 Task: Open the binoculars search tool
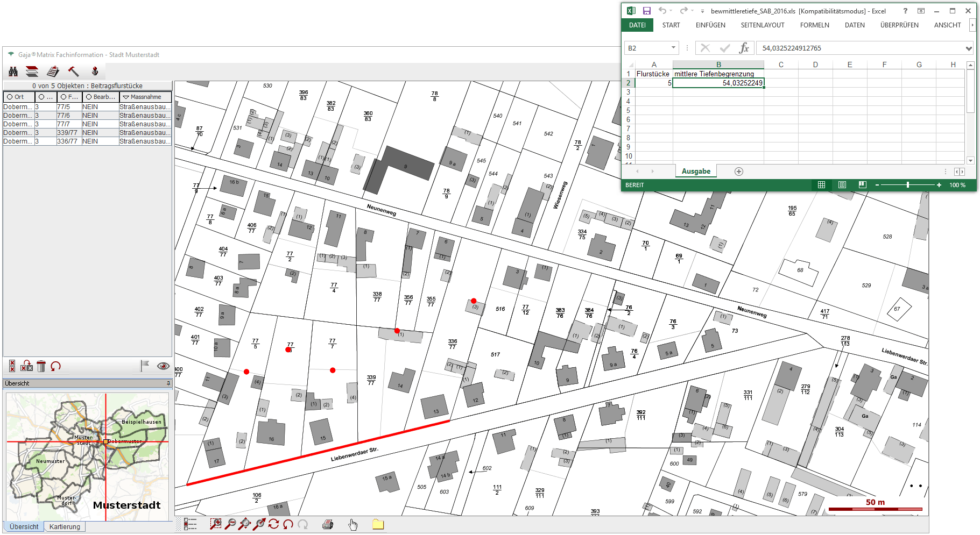[x=13, y=72]
